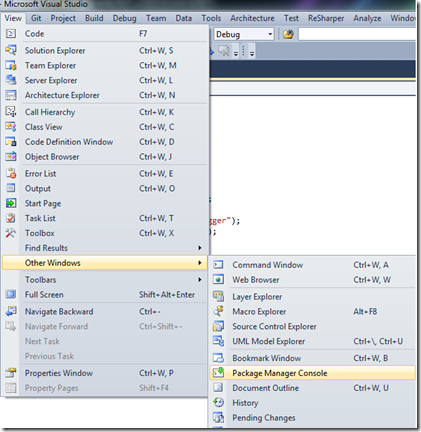This screenshot has height=432, width=421.
Task: Click the Call Hierarchy icon
Action: click(x=11, y=112)
